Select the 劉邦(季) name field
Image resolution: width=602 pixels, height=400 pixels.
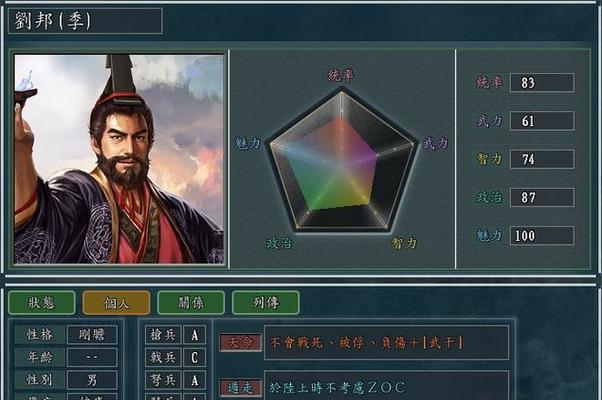(85, 21)
